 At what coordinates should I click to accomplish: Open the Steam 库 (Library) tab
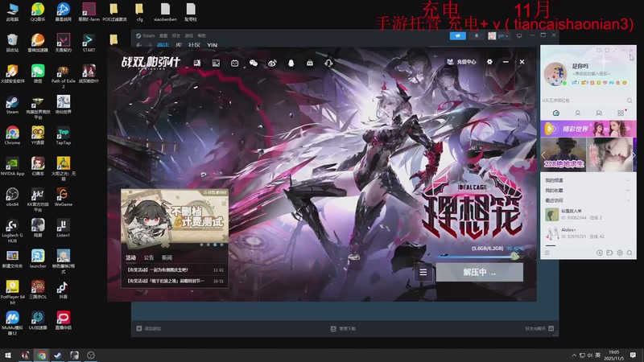tap(179, 45)
